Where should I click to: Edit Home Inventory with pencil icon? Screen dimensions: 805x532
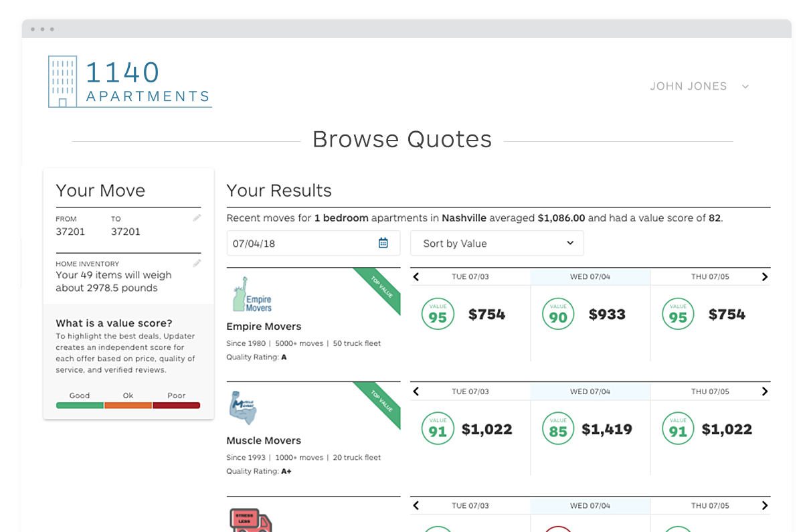tap(197, 264)
